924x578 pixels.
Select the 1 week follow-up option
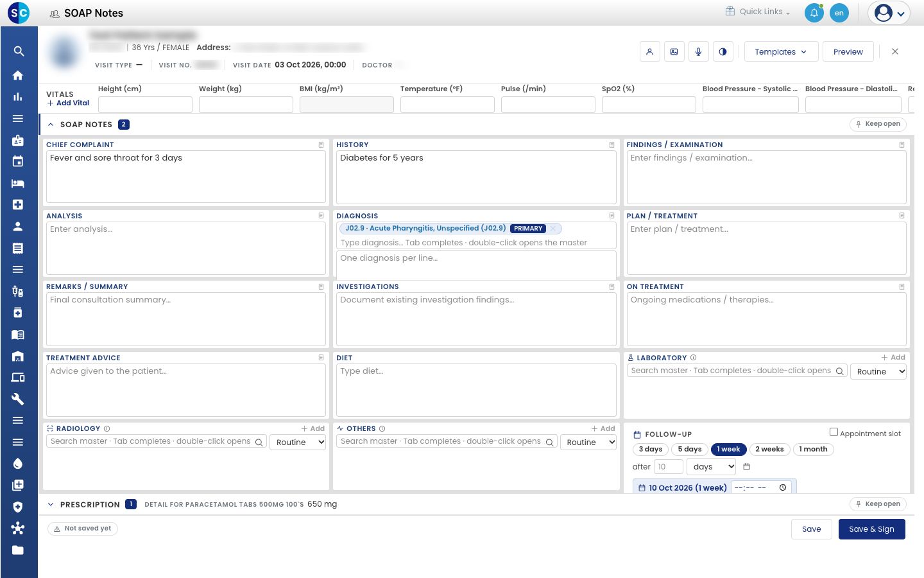coord(728,450)
